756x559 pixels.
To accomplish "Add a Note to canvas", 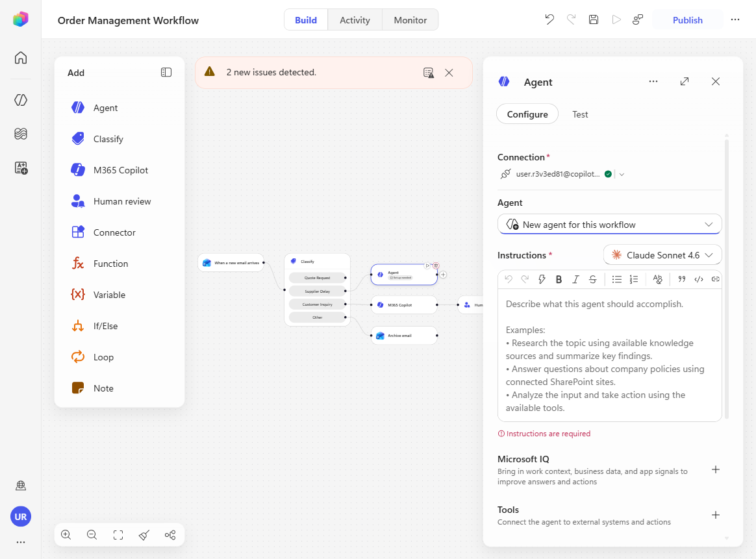I will [x=119, y=388].
